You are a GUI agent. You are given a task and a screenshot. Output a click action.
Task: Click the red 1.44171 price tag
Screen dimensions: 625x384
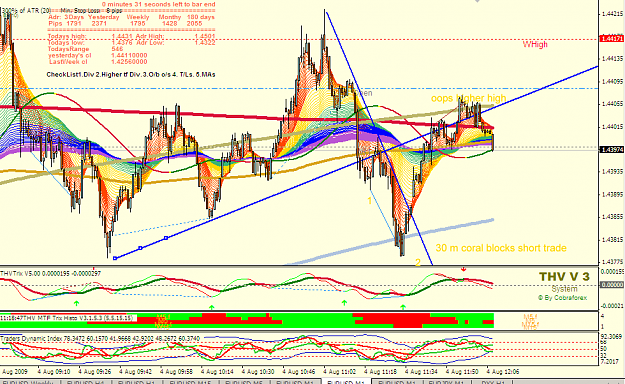point(612,39)
